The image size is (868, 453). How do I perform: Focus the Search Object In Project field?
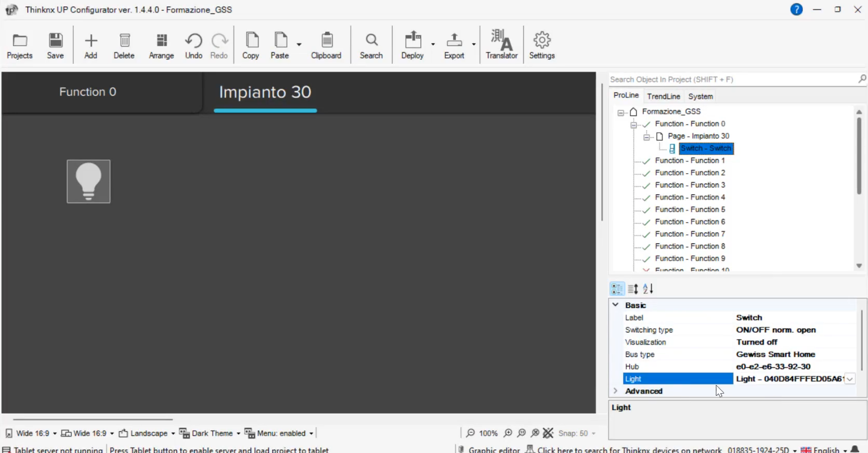[x=733, y=79]
